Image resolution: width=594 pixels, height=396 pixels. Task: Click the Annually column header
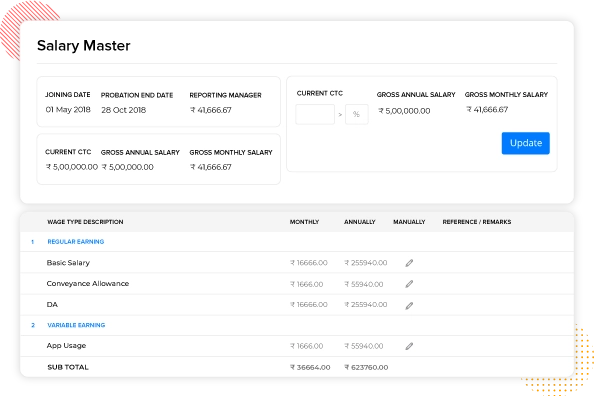tap(360, 222)
